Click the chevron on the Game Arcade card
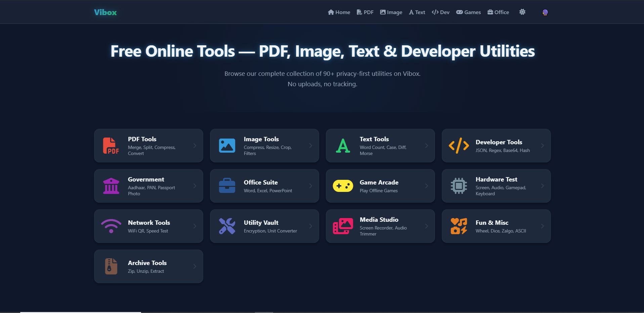 coord(427,186)
